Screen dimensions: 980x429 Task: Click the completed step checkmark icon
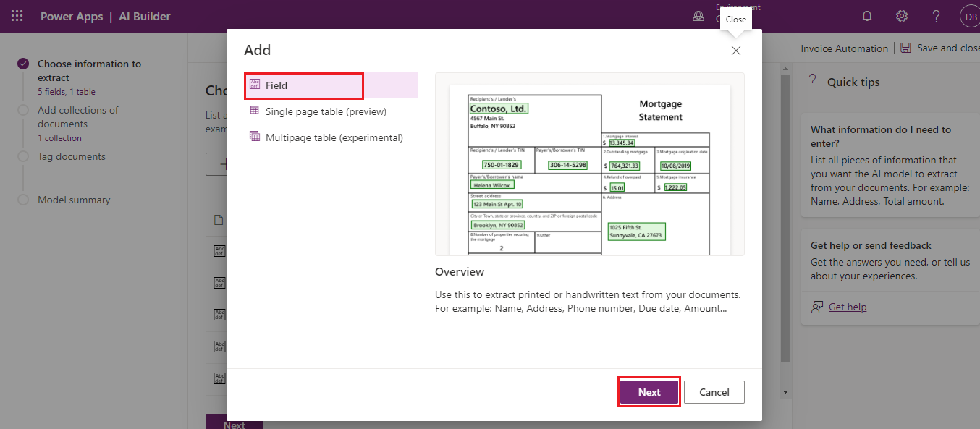tap(23, 64)
